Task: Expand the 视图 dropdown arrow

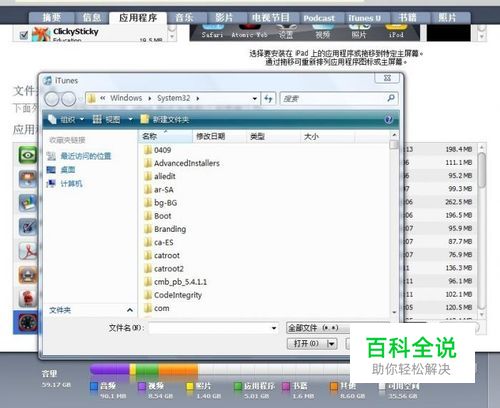Action: [130, 119]
